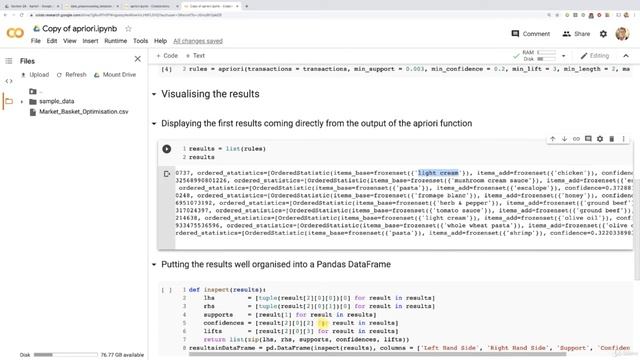Expand the sample_data folder arrow
Viewport: 640px width, 360px height.
pos(22,102)
